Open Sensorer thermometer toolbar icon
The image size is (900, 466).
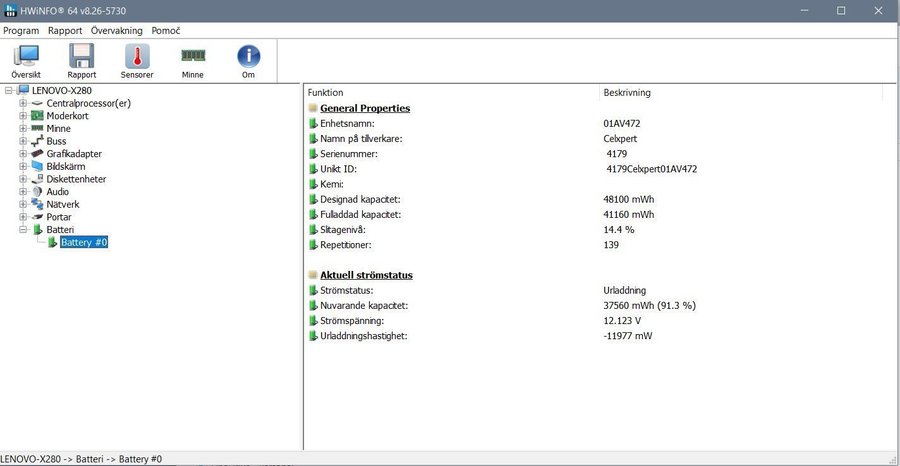(x=137, y=56)
